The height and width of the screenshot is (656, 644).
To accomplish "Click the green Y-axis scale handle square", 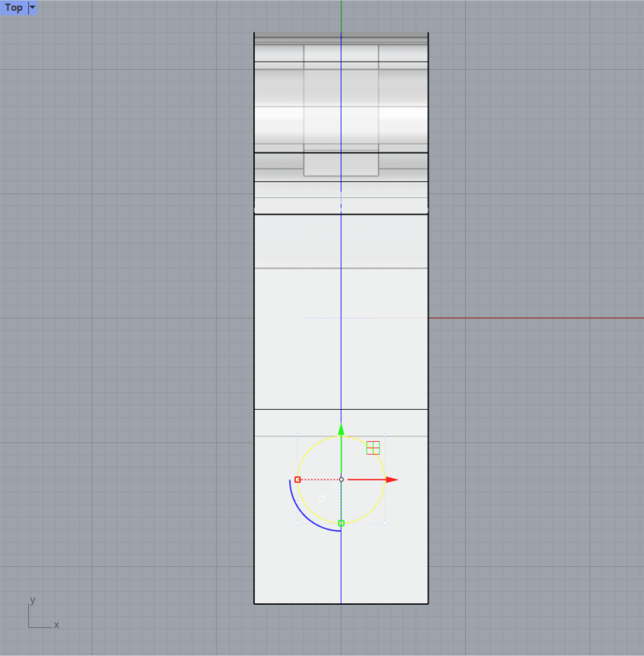I will pyautogui.click(x=341, y=523).
